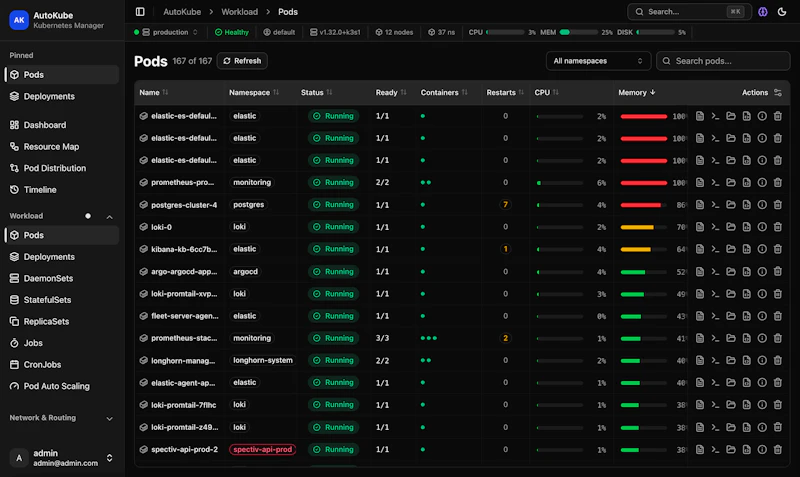Click the Healthy status indicator
800x477 pixels.
click(x=232, y=32)
